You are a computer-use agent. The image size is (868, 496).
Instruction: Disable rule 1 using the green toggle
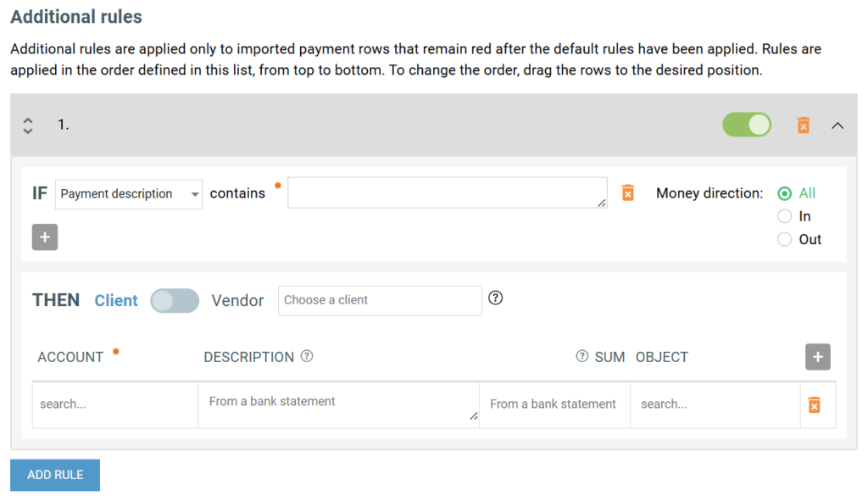point(746,125)
